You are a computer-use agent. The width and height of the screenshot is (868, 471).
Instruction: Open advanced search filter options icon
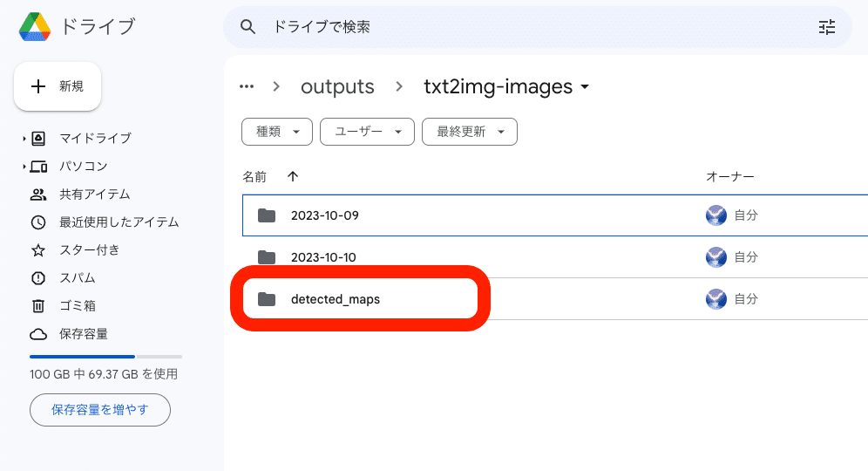pos(827,26)
